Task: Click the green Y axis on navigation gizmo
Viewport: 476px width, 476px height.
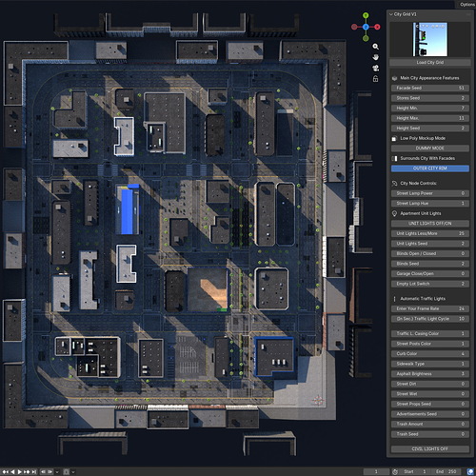Action: coord(366,15)
